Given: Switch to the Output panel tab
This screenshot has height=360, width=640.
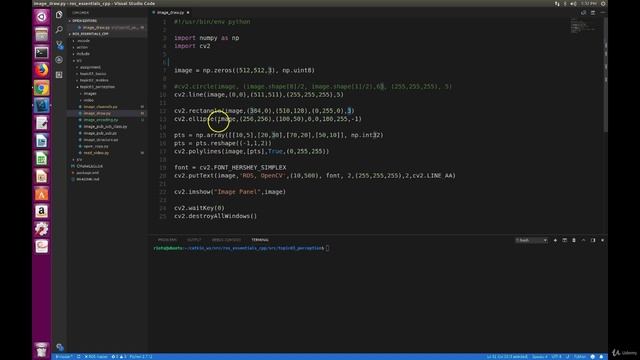Looking at the screenshot, I should point(194,240).
